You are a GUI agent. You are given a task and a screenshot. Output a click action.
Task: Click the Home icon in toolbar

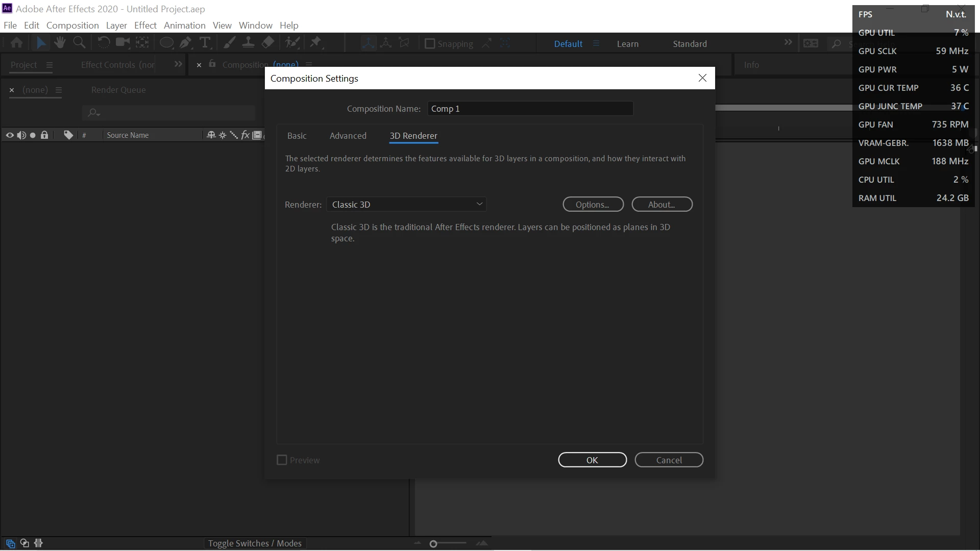[16, 43]
